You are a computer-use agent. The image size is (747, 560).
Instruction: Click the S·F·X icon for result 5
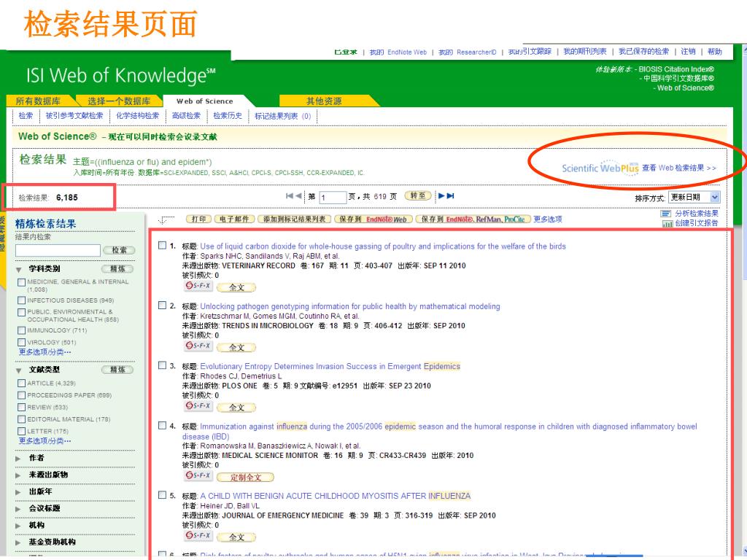click(198, 535)
